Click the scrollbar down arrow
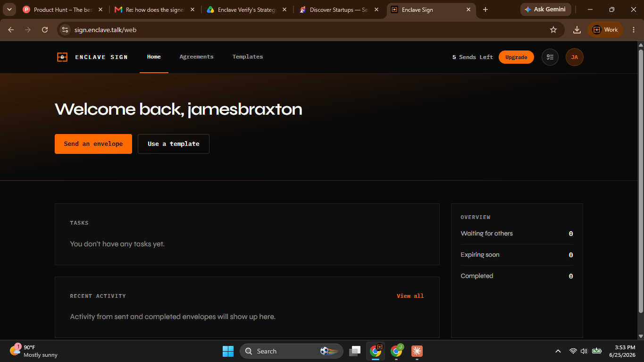Viewport: 644px width, 362px height. click(x=641, y=336)
